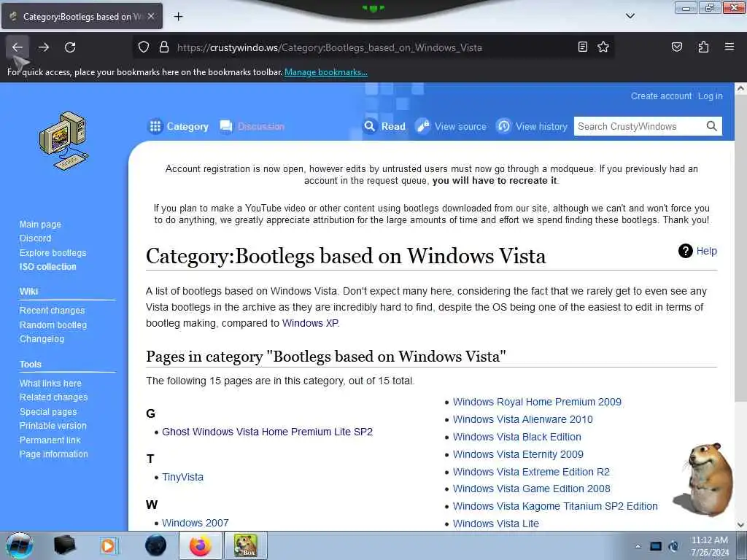Open Recent changes sidebar link
The width and height of the screenshot is (747, 560).
(52, 310)
